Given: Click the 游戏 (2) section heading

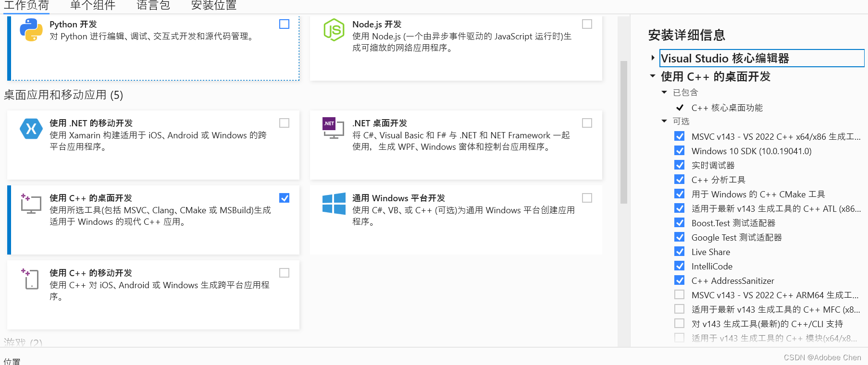Looking at the screenshot, I should [x=23, y=342].
